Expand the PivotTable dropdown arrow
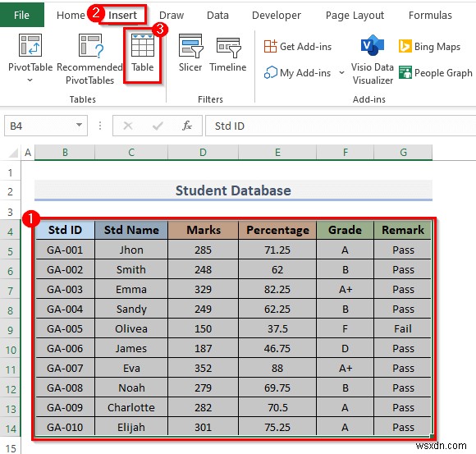The image size is (476, 454). pos(30,80)
